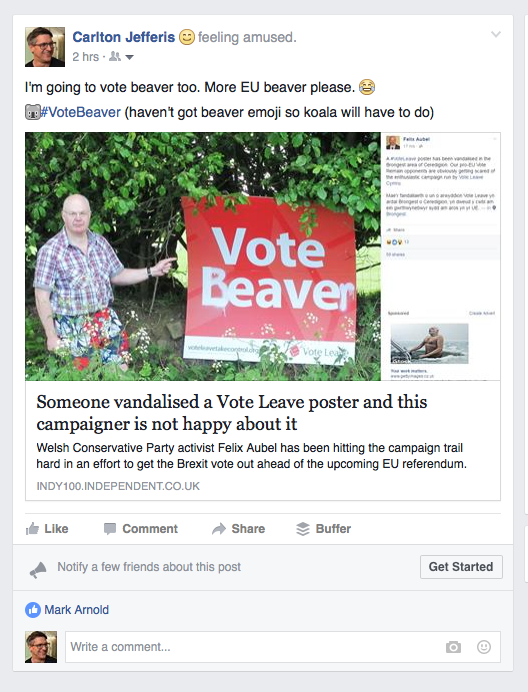Open Carlton Jefferis profile link
The image size is (528, 692).
point(124,37)
